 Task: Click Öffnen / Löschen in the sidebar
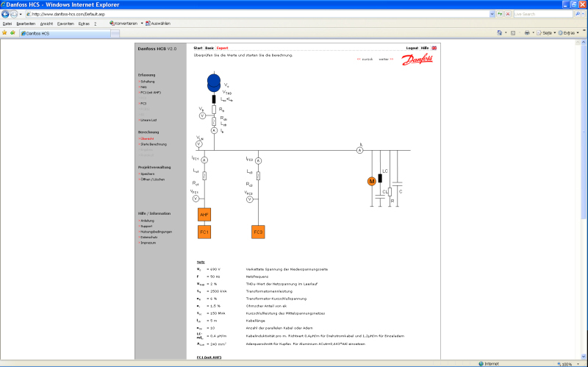click(x=152, y=179)
